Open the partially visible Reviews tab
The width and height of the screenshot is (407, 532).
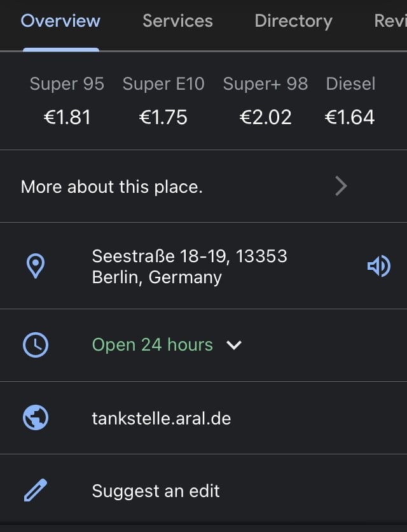point(390,21)
